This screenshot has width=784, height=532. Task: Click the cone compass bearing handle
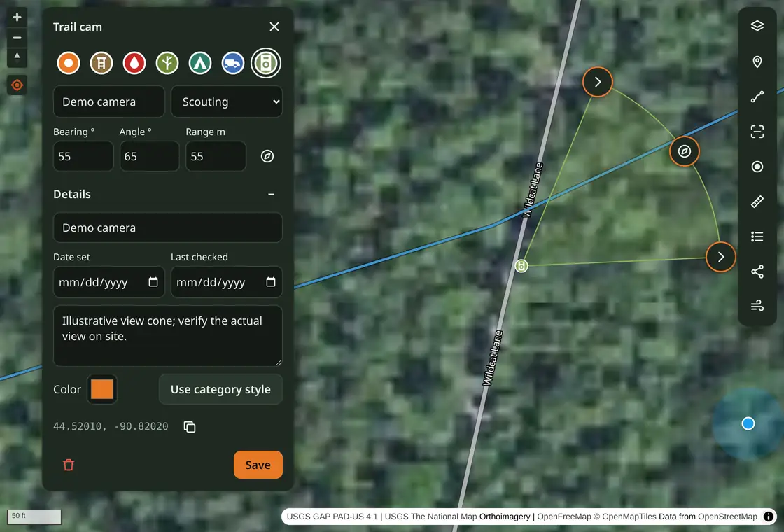click(x=685, y=151)
